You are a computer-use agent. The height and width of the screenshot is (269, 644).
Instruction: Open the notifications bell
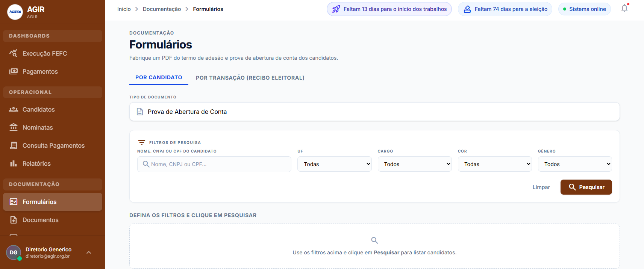[x=624, y=8]
